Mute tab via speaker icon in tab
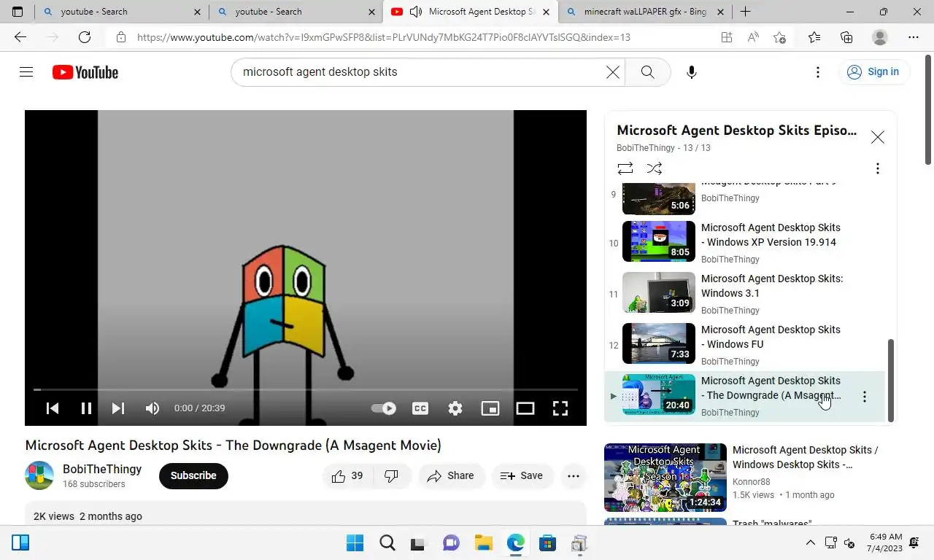 tap(416, 12)
